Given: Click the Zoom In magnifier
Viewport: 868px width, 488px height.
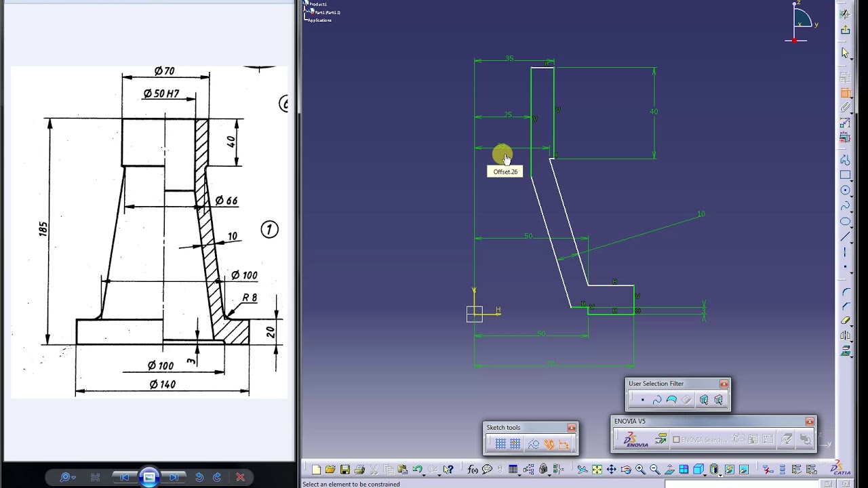Looking at the screenshot, I should (x=640, y=469).
